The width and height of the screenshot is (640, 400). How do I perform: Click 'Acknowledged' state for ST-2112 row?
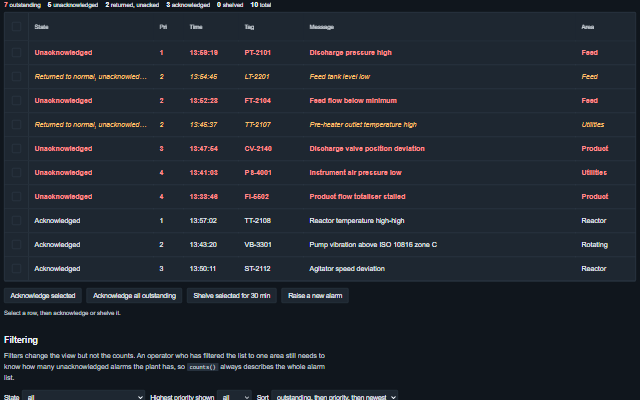coord(57,269)
